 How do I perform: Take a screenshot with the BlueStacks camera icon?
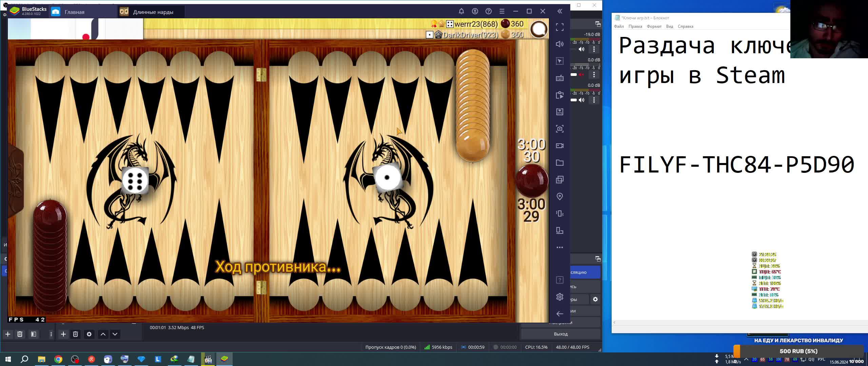560,129
